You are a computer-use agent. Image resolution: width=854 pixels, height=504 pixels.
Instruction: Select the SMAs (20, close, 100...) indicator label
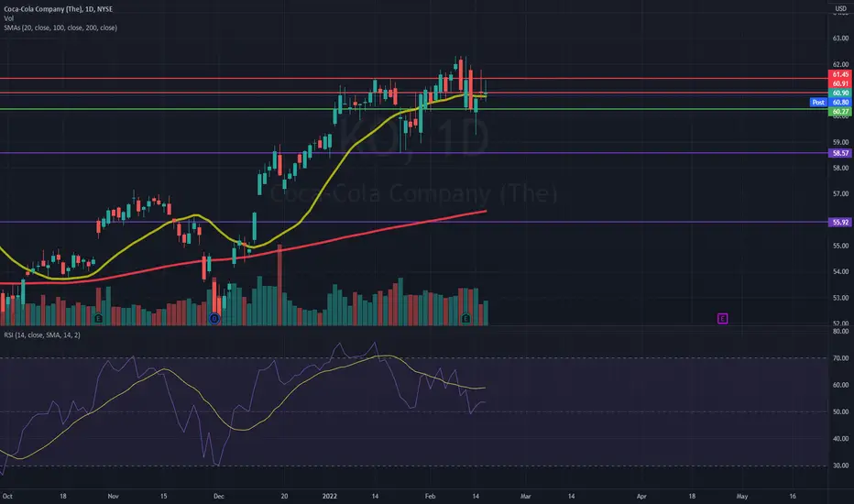pos(60,27)
